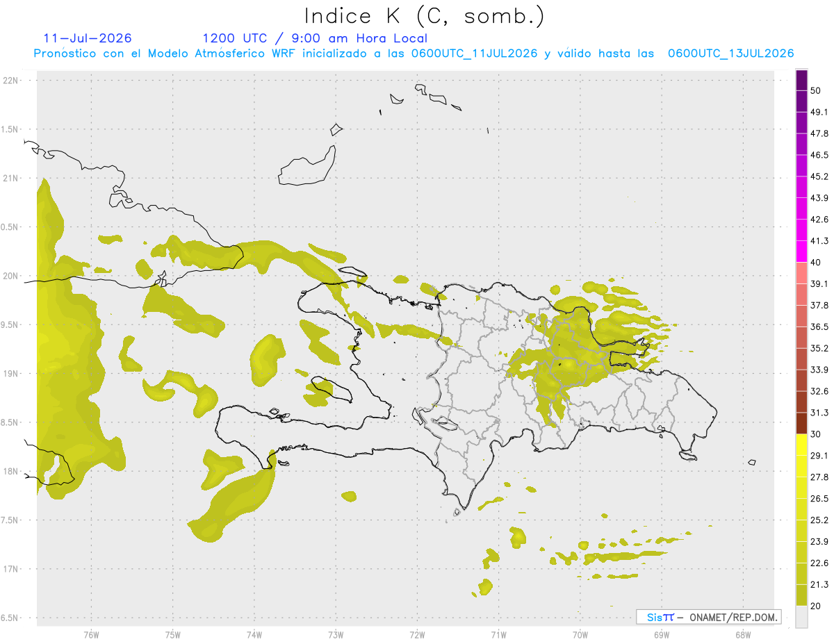834x644 pixels.
Task: Select the '72W' longitude label
Action: point(417,635)
